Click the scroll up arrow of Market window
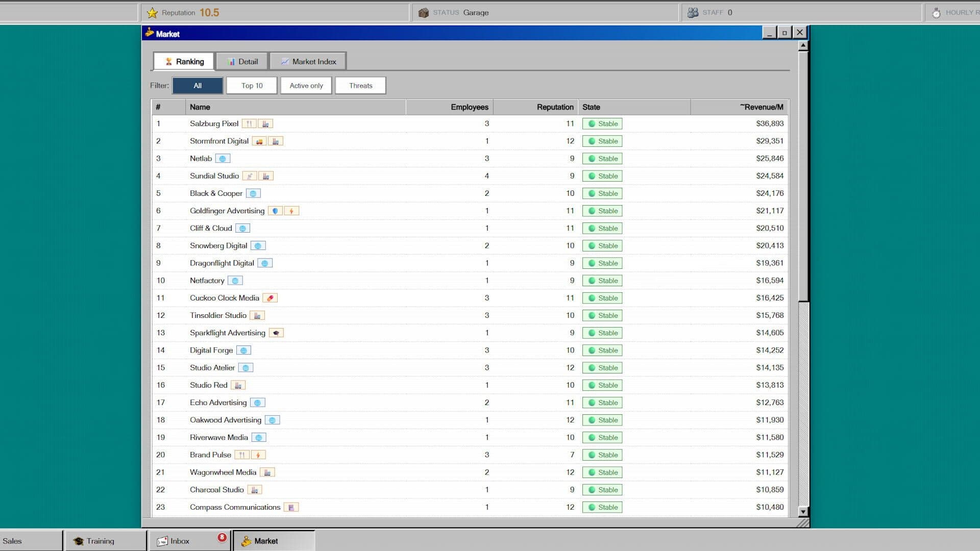 803,45
